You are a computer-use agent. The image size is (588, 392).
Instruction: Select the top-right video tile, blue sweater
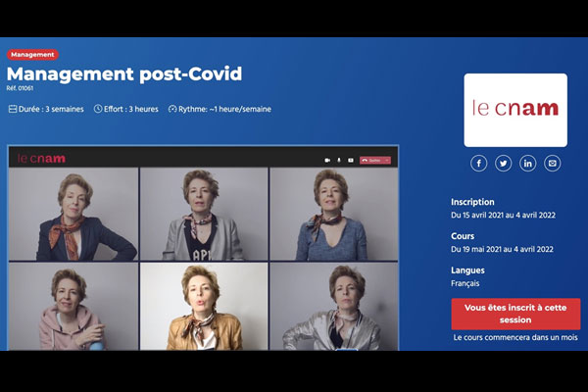[333, 214]
